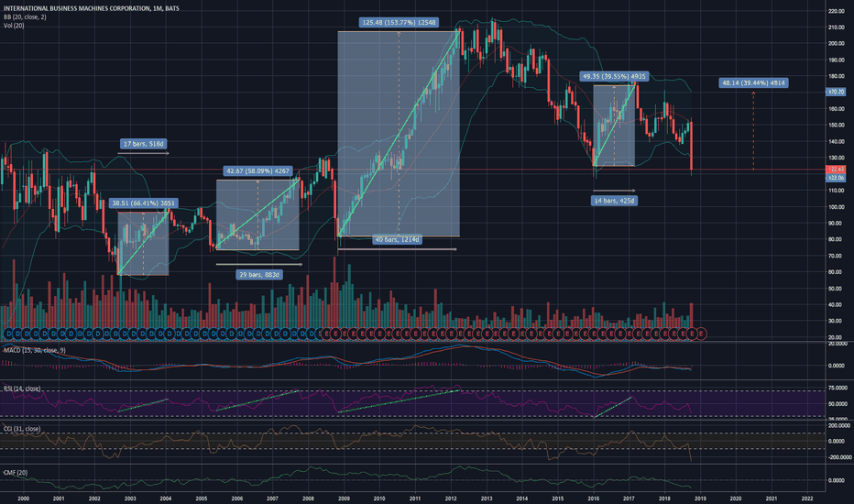
Task: Click the red 122.63 current price label
Action: pos(836,170)
